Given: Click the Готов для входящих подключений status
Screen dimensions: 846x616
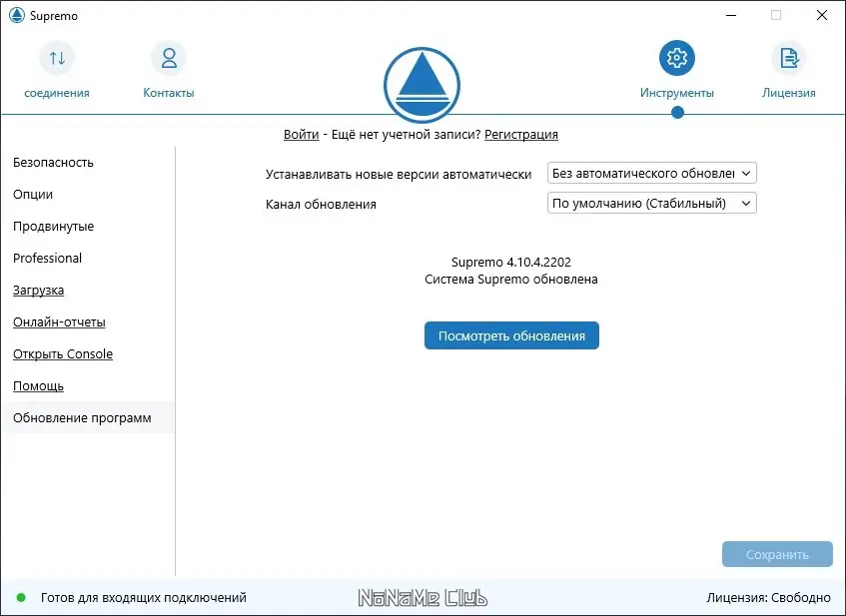Looking at the screenshot, I should tap(144, 598).
